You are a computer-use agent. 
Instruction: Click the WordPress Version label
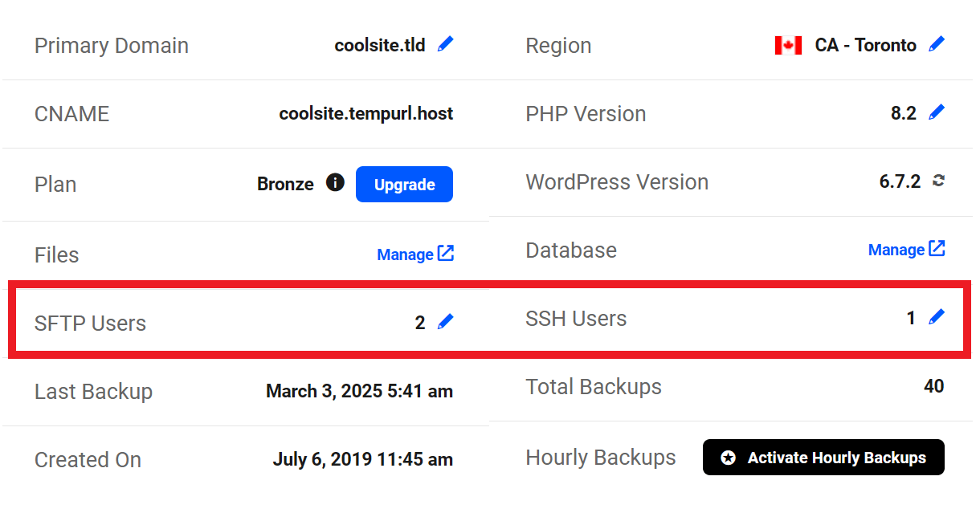617,182
